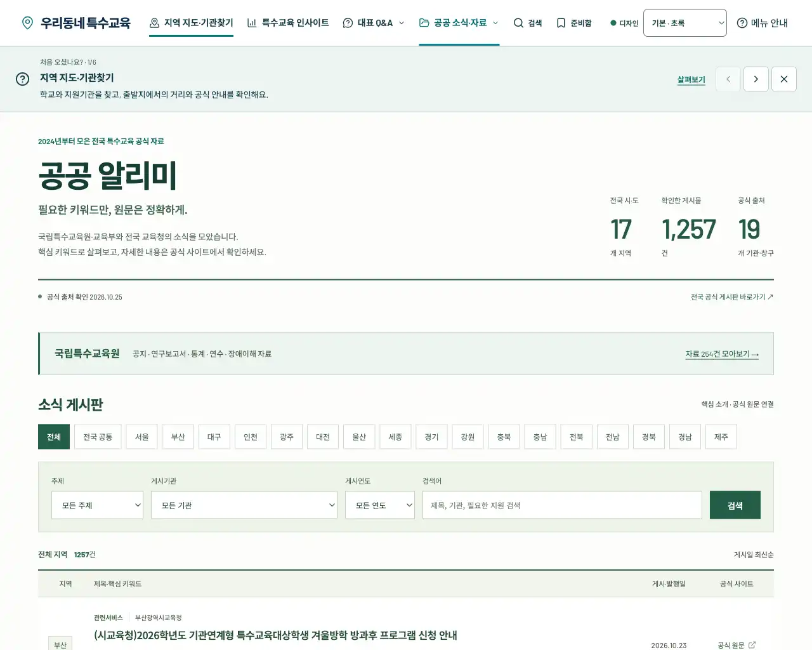Screen dimensions: 812x650
Task: Open 준비함 bookmark
Action: point(574,23)
